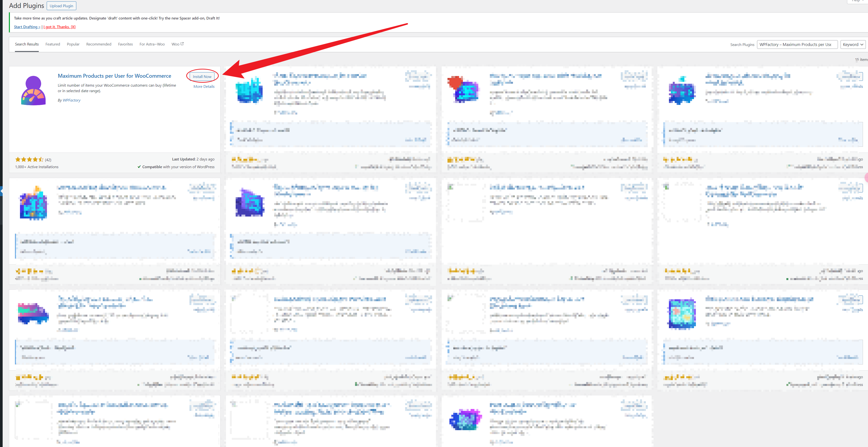Open the For Astra~Woo tab
Image resolution: width=868 pixels, height=447 pixels.
click(152, 44)
